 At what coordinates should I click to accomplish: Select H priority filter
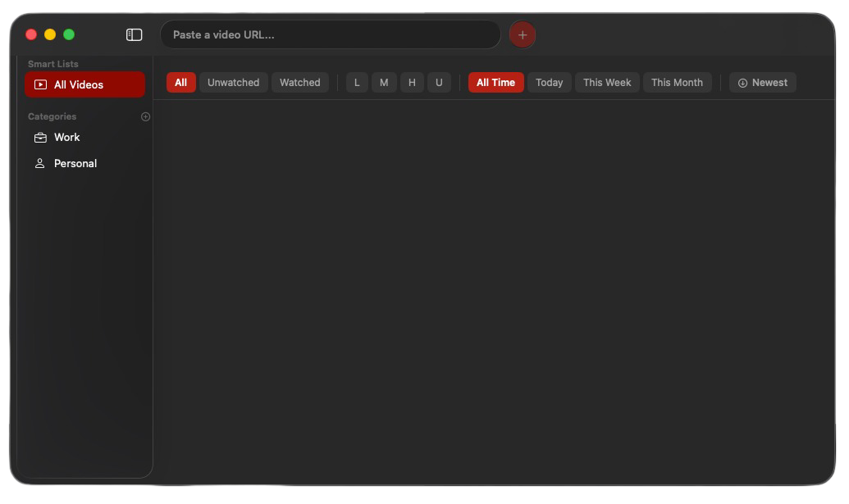[x=412, y=83]
